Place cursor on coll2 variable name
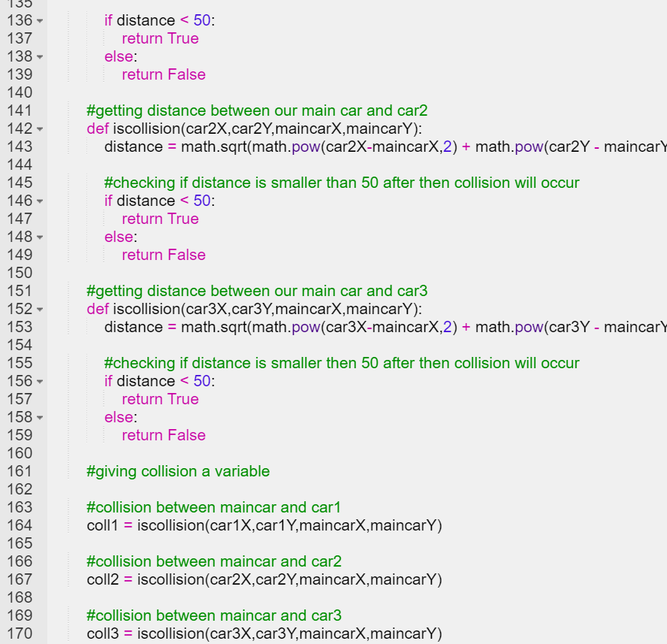This screenshot has width=667, height=644. pos(102,579)
